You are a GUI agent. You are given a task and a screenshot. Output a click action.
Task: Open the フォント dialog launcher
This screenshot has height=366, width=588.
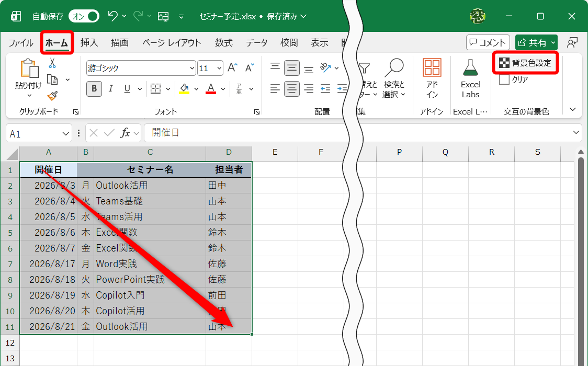[x=257, y=112]
